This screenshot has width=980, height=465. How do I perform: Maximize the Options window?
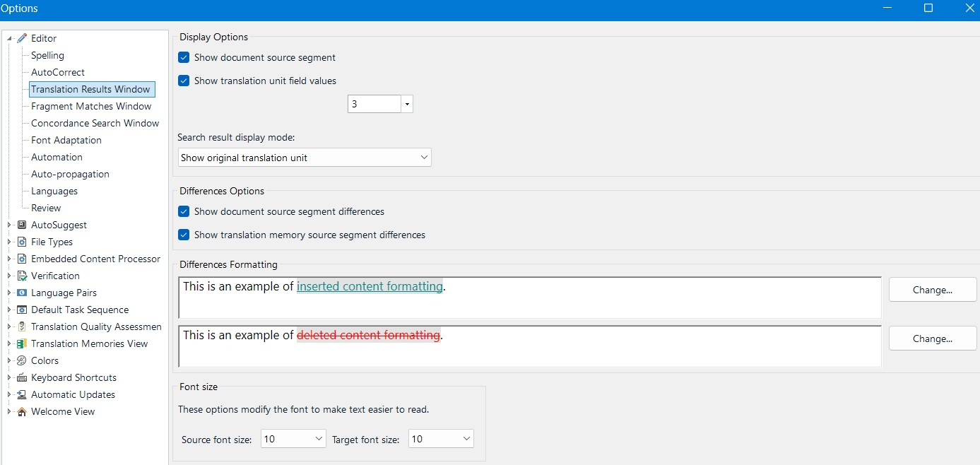tap(928, 8)
